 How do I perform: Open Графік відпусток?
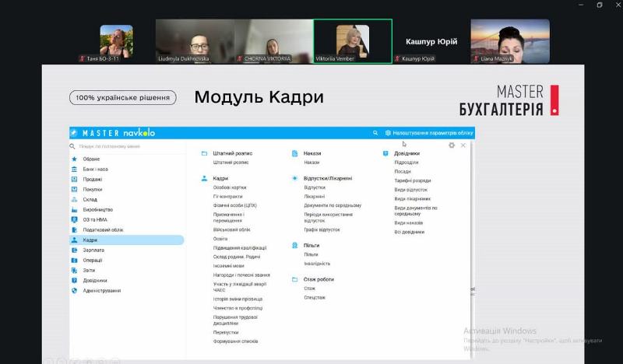(322, 229)
